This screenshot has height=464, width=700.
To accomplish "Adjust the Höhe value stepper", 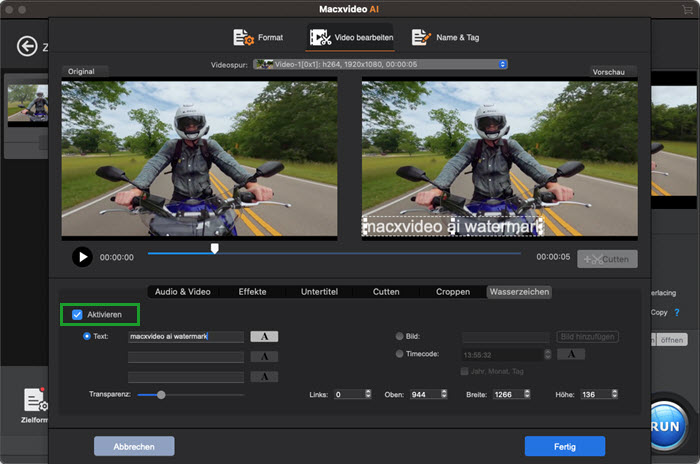I will coord(614,394).
